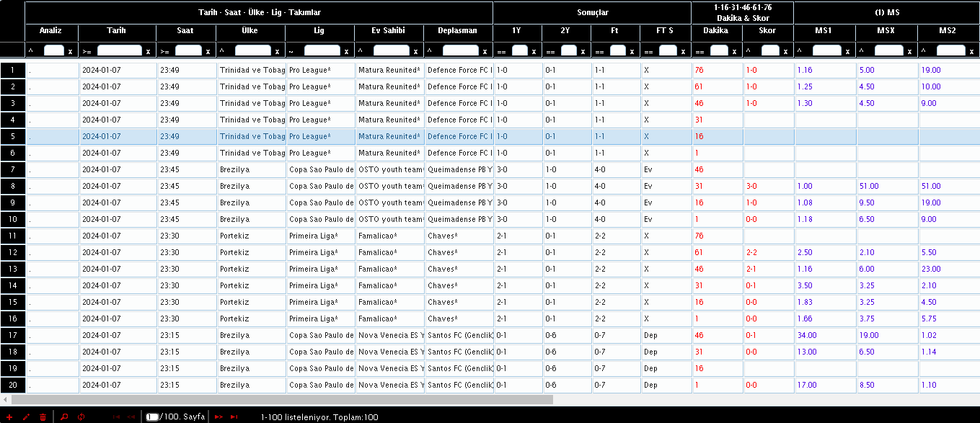980x423 pixels.
Task: Open the Ülke filter operator ^ selector
Action: tap(222, 51)
